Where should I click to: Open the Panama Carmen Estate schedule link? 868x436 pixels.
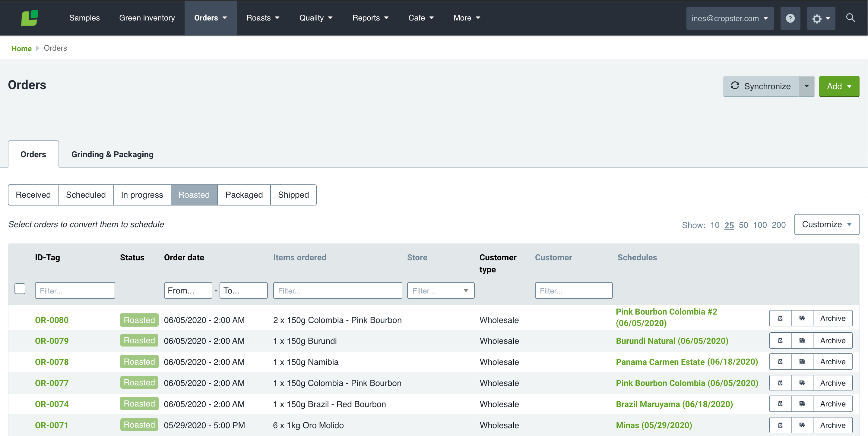click(x=687, y=362)
